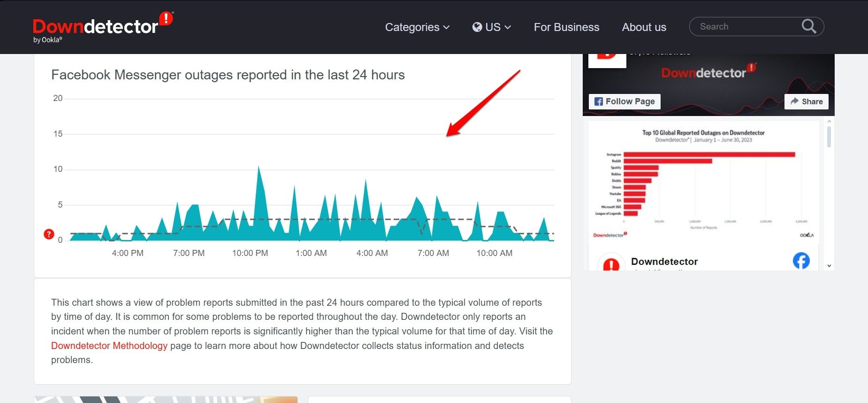This screenshot has width=868, height=403.
Task: Click the Follow Page button
Action: click(x=624, y=101)
